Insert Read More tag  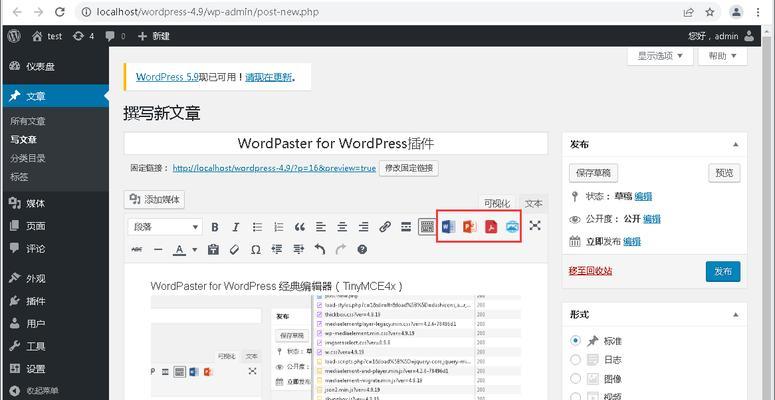[x=406, y=227]
